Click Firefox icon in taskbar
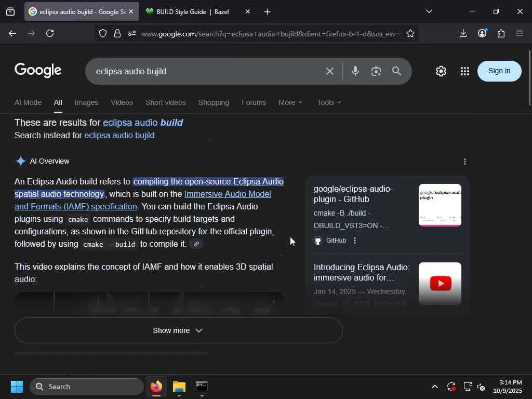Image resolution: width=532 pixels, height=399 pixels. point(156,387)
